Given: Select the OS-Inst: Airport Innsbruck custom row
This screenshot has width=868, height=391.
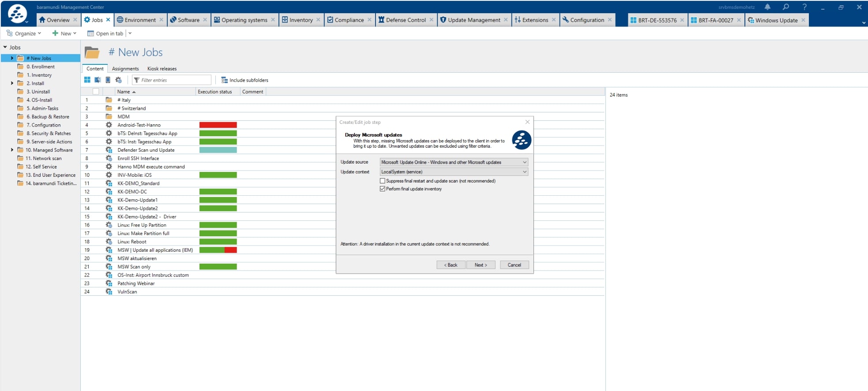Looking at the screenshot, I should coord(342,275).
